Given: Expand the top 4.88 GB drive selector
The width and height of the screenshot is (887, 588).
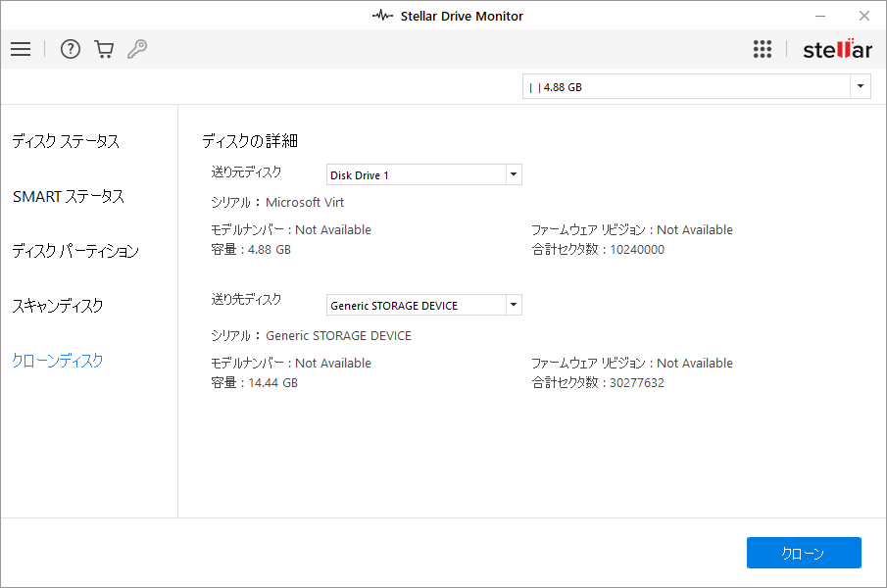Looking at the screenshot, I should pos(861,87).
